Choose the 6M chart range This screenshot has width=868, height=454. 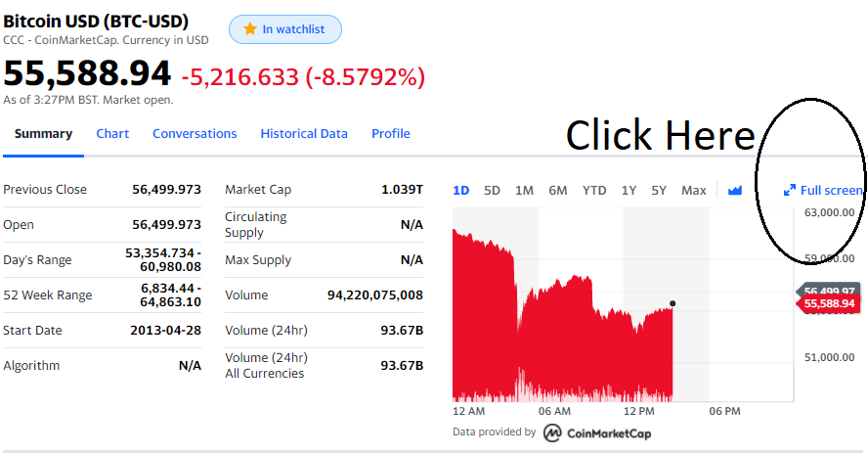click(557, 190)
